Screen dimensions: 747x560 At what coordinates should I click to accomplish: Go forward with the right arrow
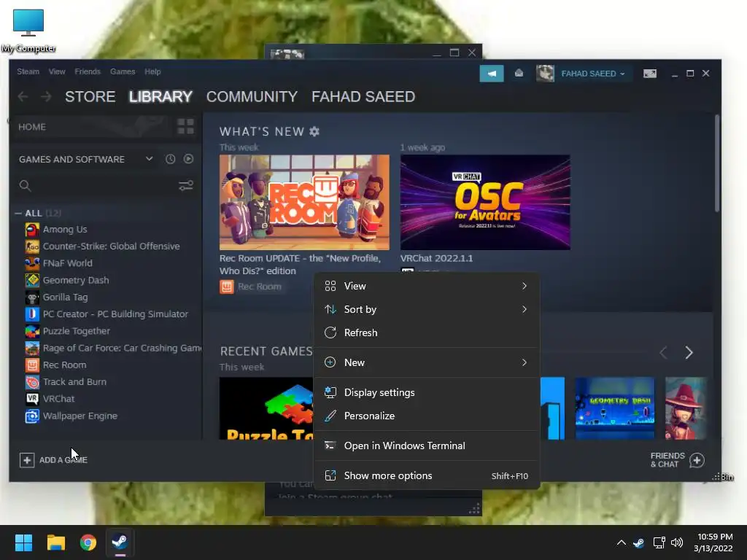(46, 97)
